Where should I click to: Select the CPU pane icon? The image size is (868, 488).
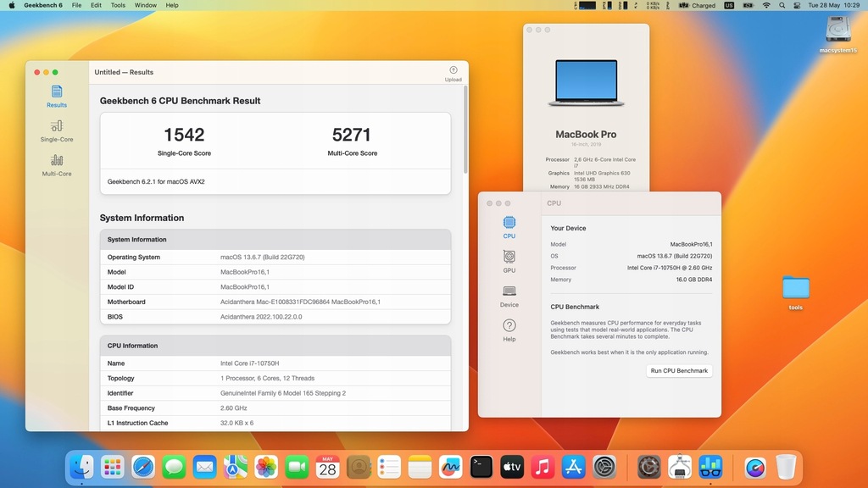click(509, 226)
